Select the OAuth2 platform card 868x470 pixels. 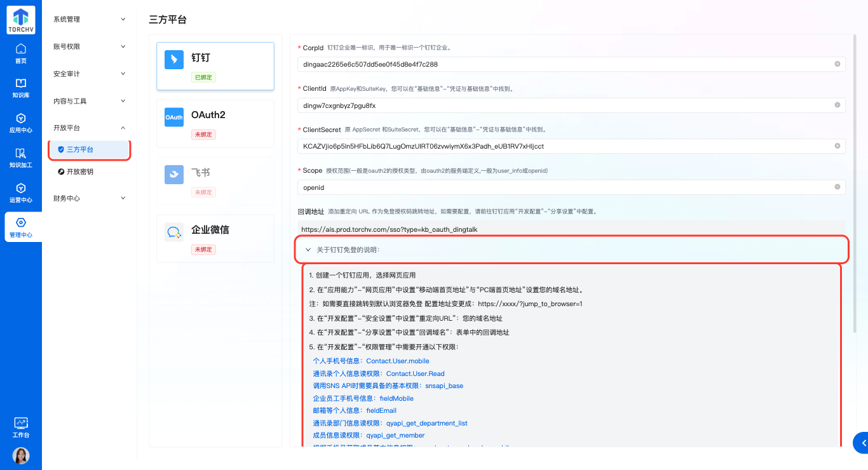coord(215,124)
